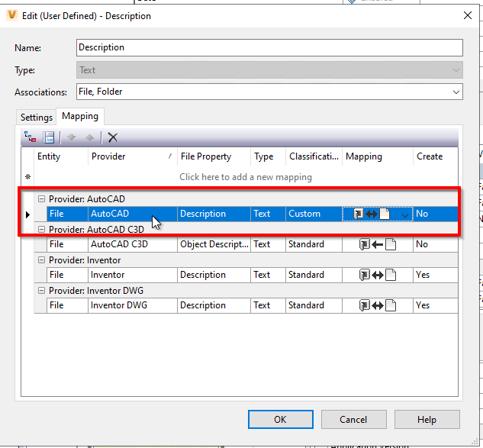Click the Mapping column header

(378, 156)
